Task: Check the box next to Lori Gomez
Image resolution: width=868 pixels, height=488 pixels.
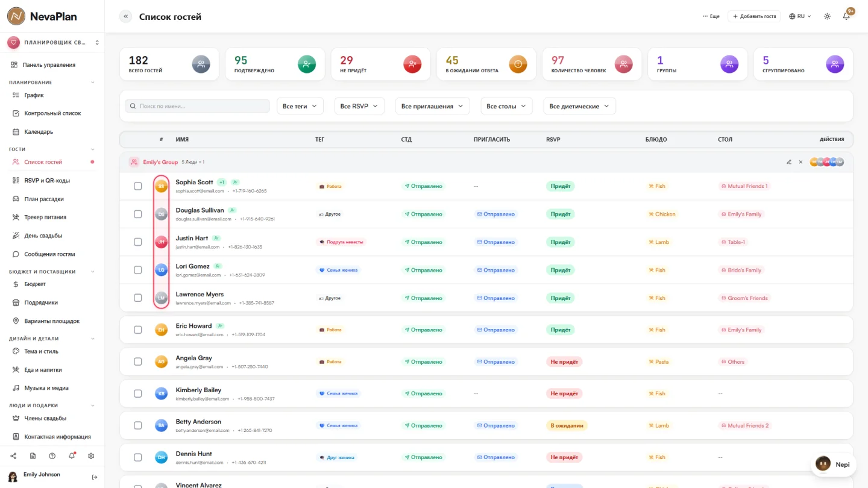Action: point(138,270)
